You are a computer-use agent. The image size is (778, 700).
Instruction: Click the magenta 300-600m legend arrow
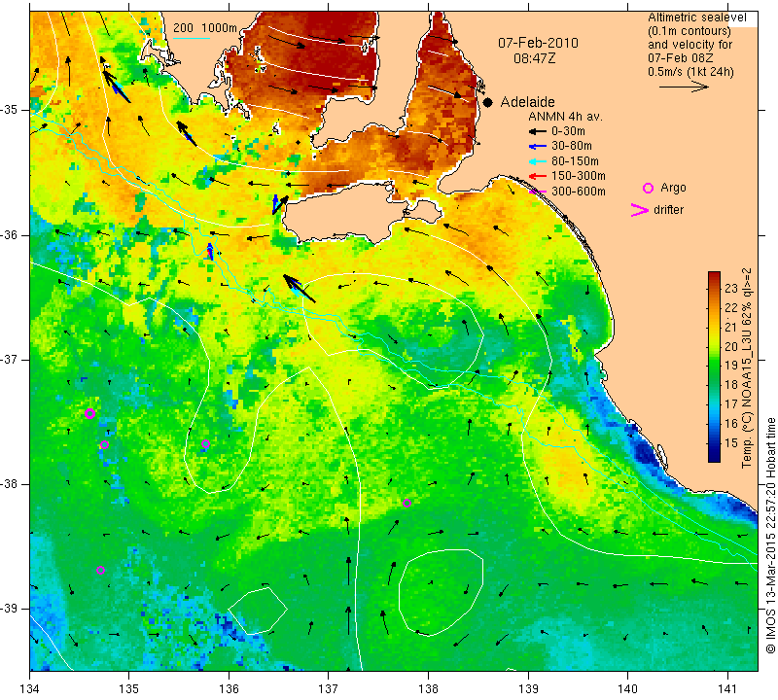538,192
